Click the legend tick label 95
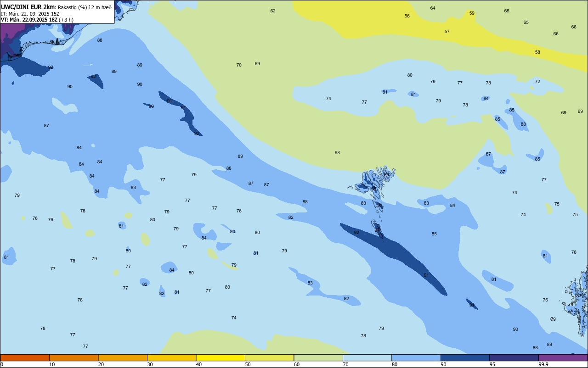Image resolution: width=588 pixels, height=368 pixels. pyautogui.click(x=492, y=364)
